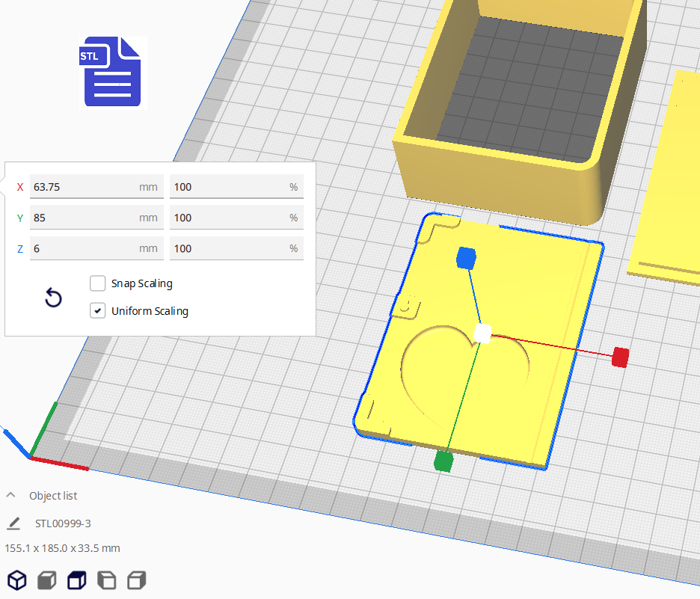Viewport: 700px width, 599px height.
Task: Select the front view cube icon
Action: click(x=46, y=580)
